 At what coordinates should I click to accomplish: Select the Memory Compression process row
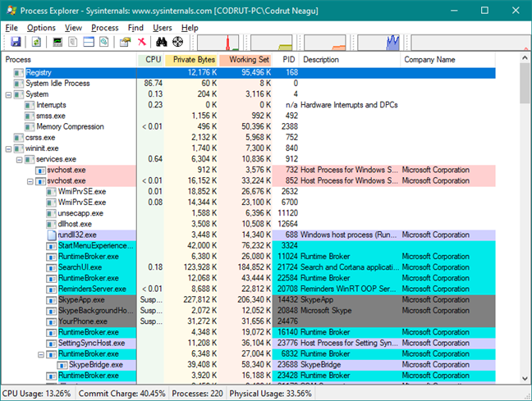click(x=249, y=127)
